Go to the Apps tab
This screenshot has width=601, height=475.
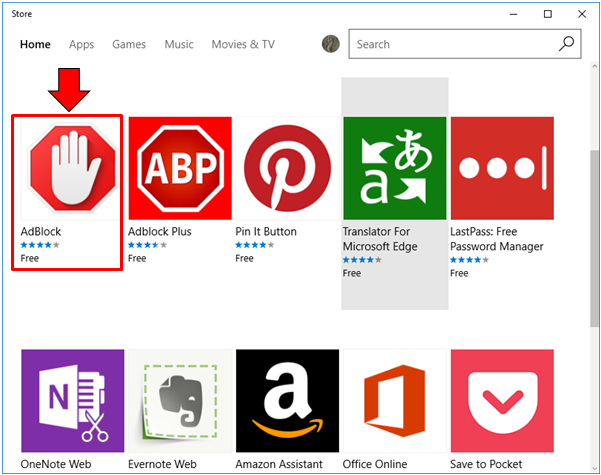point(82,45)
